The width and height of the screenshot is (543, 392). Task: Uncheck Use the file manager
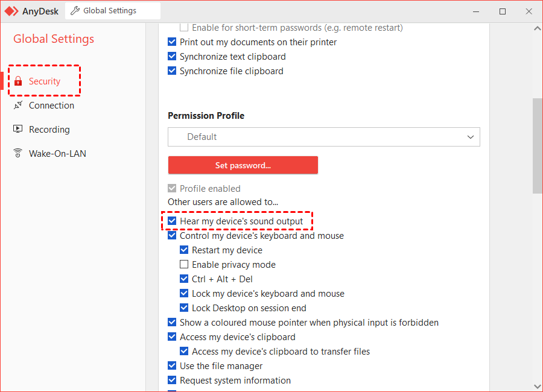tap(173, 366)
